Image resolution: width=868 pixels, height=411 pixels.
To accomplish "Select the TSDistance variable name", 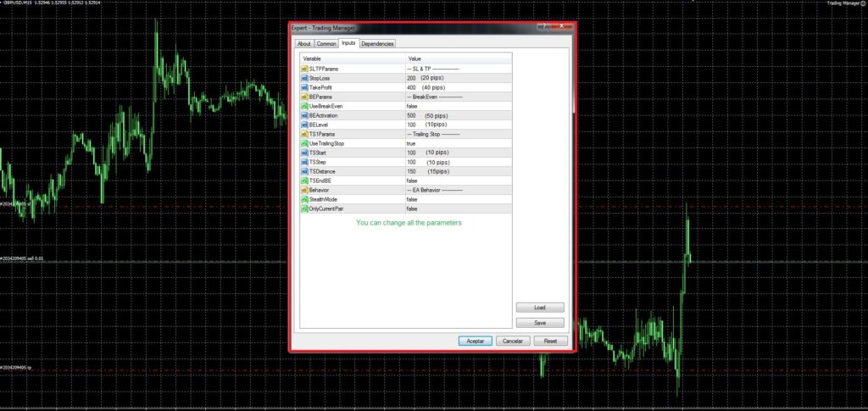I will [322, 171].
